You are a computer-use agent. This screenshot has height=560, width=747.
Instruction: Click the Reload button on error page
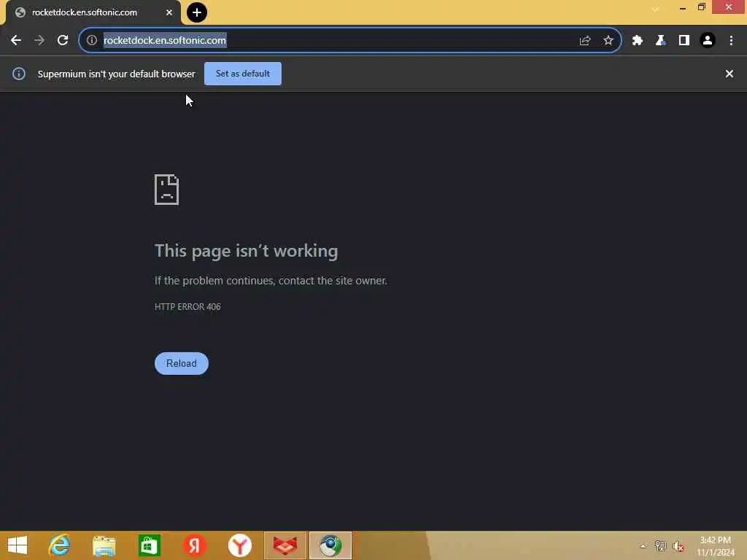click(182, 363)
